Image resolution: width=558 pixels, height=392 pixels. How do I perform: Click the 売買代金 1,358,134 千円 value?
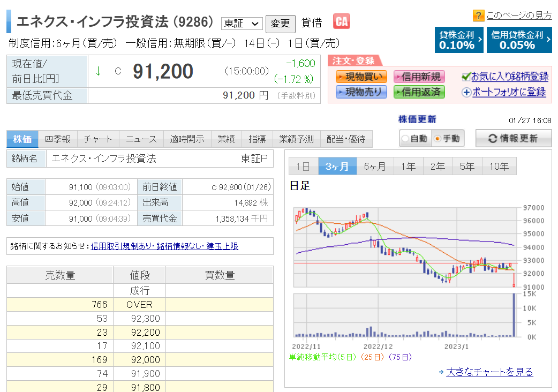[242, 219]
